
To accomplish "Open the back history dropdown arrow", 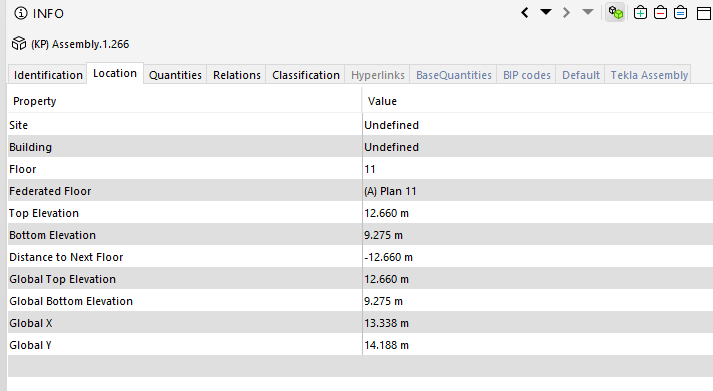I will click(546, 12).
